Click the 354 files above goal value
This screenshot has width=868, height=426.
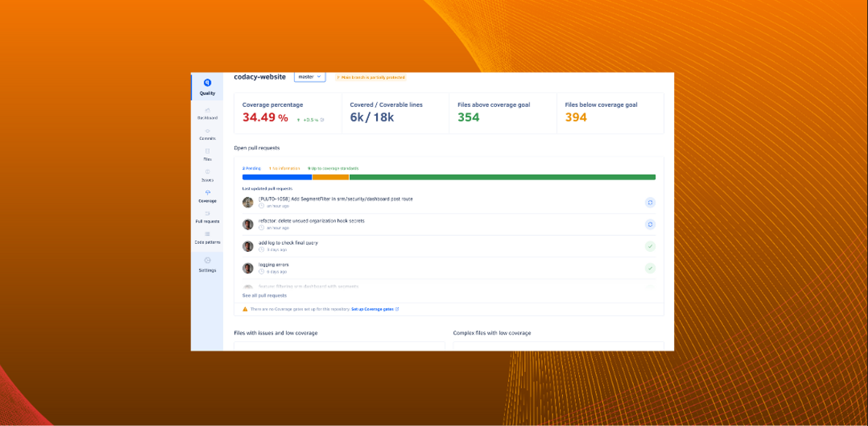pyautogui.click(x=468, y=117)
